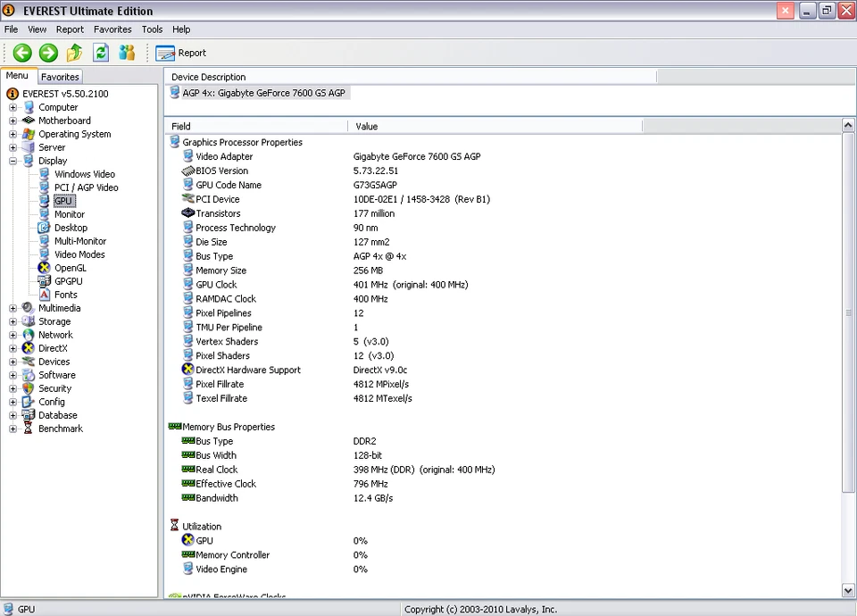Click the Report button in toolbar

[181, 53]
